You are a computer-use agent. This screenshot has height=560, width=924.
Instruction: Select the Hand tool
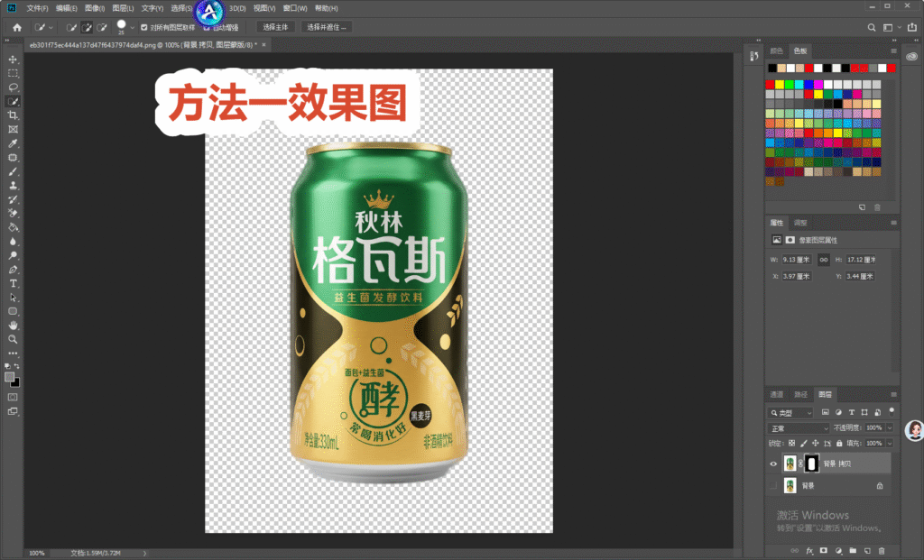coord(13,325)
